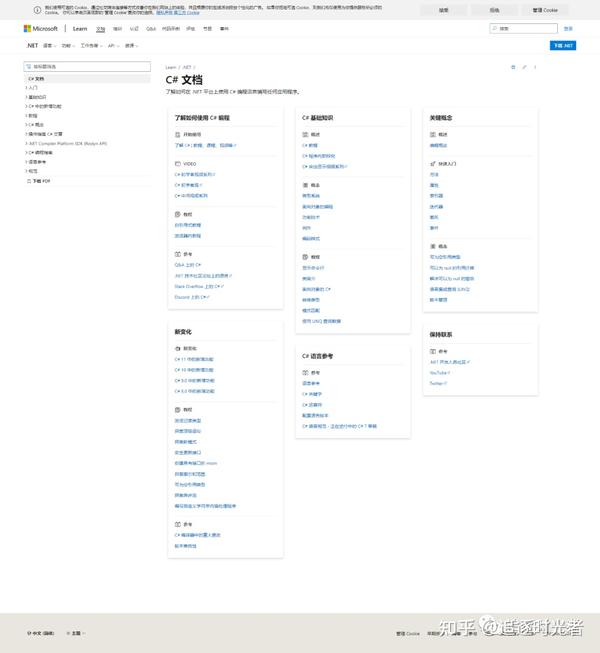Screen dimensions: 600x653
Task: Click the 登录 sign-in link
Action: point(568,28)
